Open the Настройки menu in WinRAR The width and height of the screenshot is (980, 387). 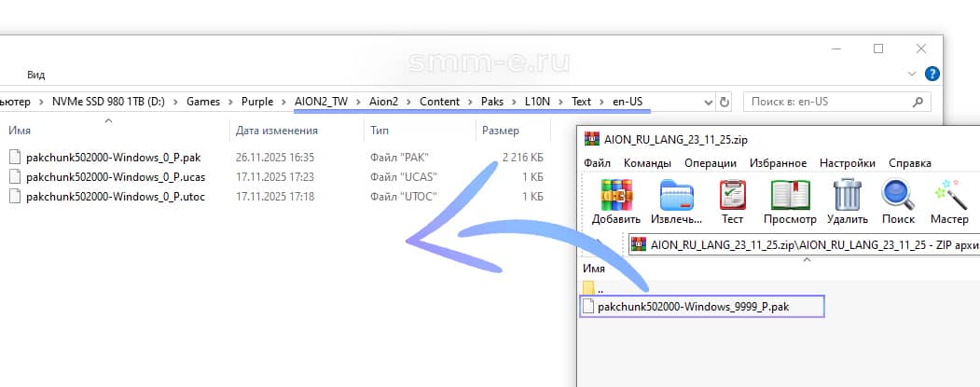pos(847,163)
